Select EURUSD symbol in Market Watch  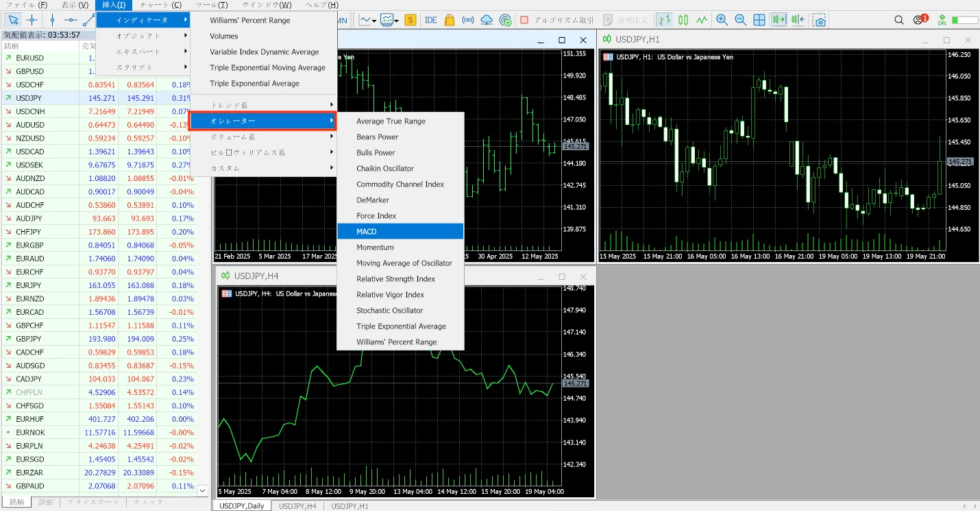click(x=29, y=58)
